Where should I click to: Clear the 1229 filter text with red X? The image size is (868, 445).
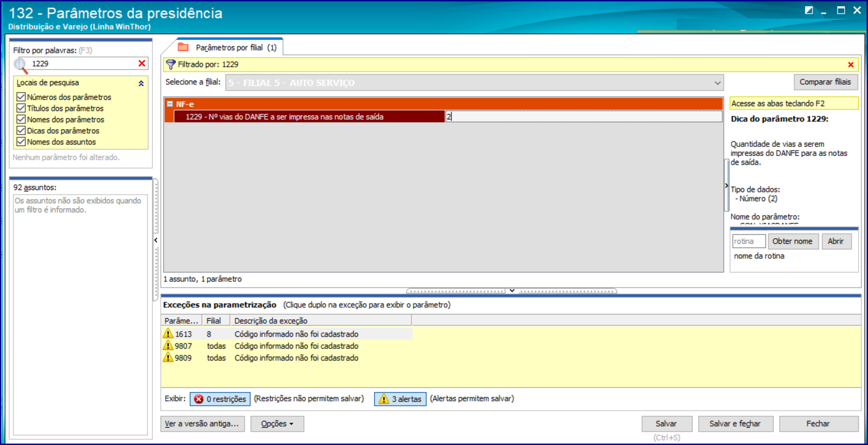click(x=142, y=63)
